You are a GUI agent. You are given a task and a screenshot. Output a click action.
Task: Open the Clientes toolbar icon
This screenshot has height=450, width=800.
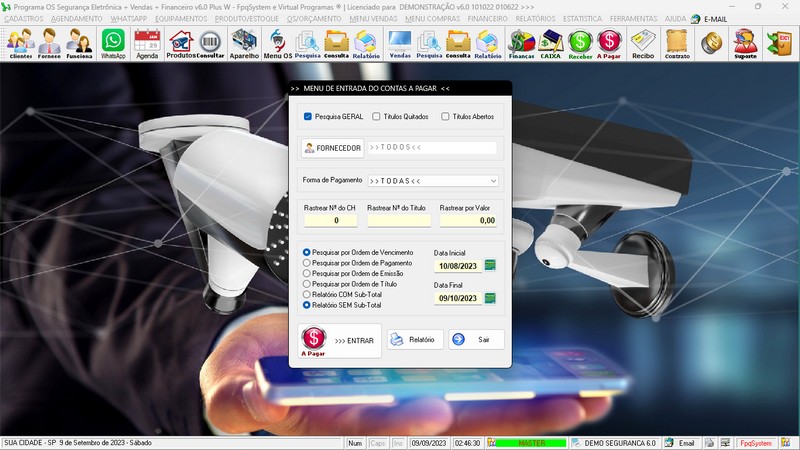click(19, 43)
